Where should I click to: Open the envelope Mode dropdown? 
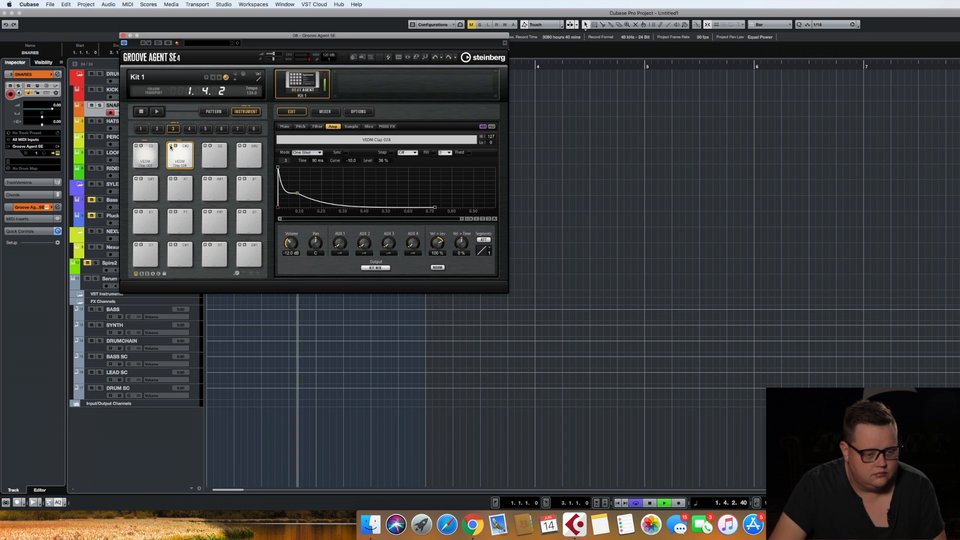tap(307, 152)
